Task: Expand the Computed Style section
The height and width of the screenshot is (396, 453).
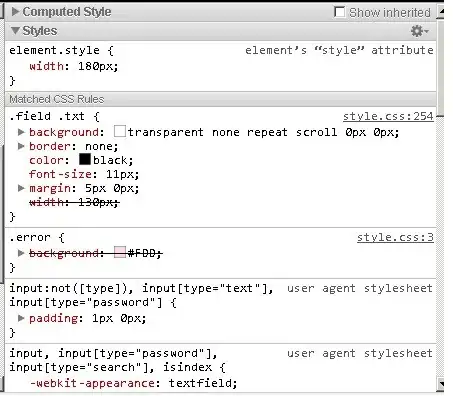Action: [15, 12]
